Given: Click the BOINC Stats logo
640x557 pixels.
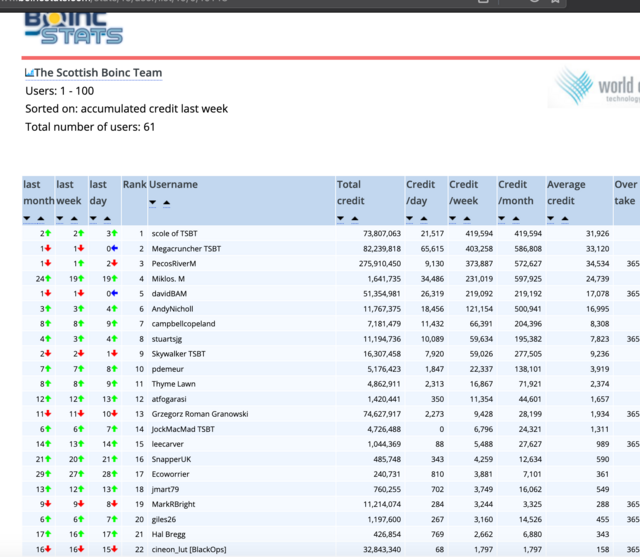Looking at the screenshot, I should [73, 28].
